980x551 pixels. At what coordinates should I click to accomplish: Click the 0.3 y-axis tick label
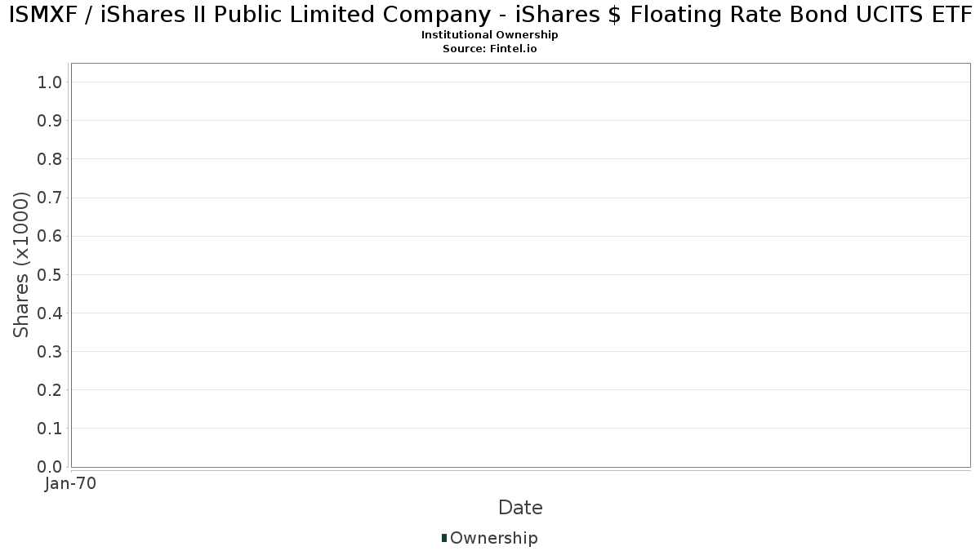tap(50, 352)
